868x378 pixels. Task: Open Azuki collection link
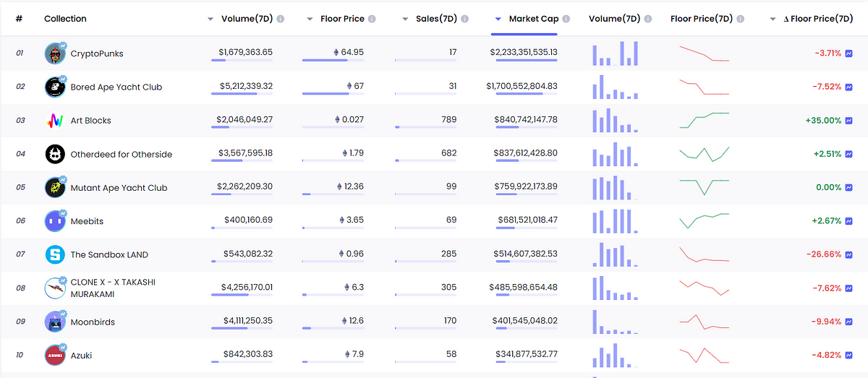(x=81, y=356)
